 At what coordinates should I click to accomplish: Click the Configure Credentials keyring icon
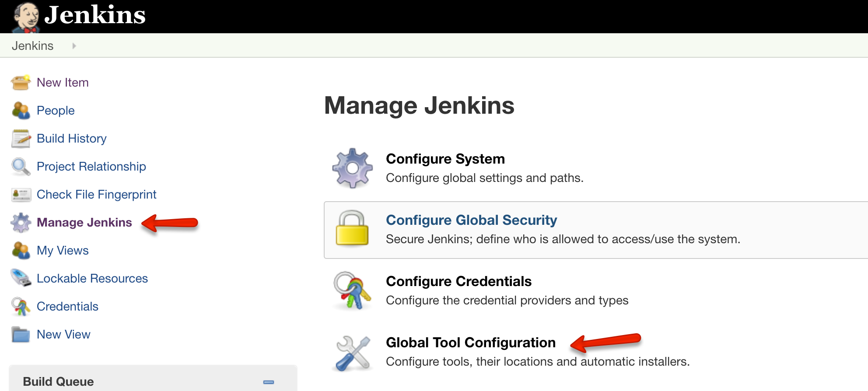353,291
